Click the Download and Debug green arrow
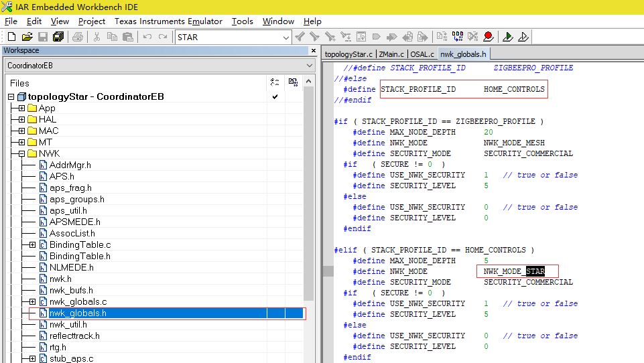The height and width of the screenshot is (363, 644). pos(508,37)
